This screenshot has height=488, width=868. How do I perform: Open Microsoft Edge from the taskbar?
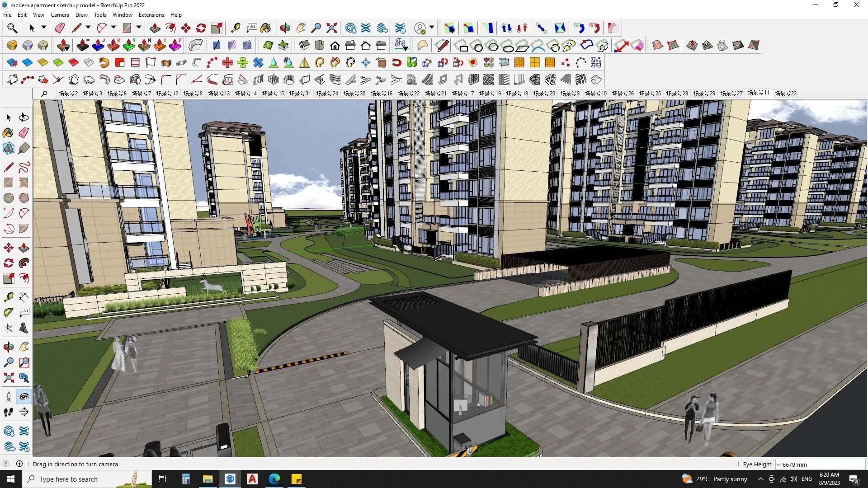tap(274, 479)
